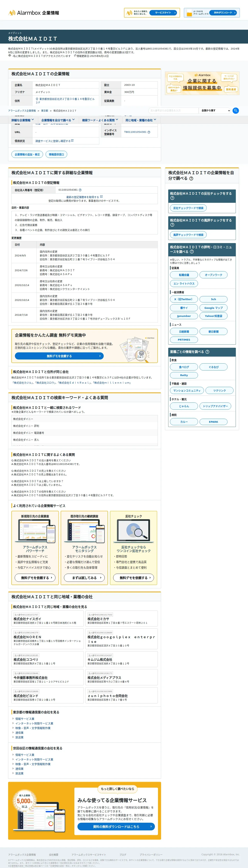Image resolution: width=248 pixels, height=868 pixels.
Task: Click the blue search magnifier button
Action: [x=236, y=110]
